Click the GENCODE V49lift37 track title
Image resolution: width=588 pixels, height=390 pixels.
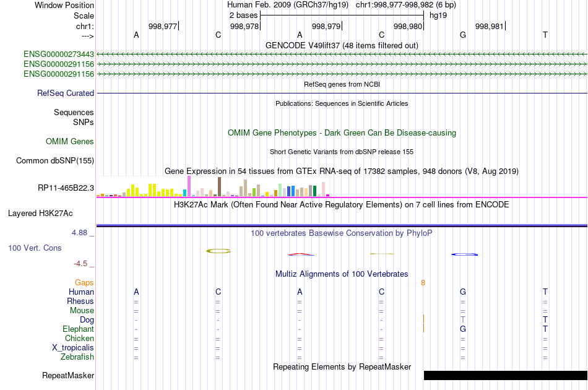(x=342, y=45)
